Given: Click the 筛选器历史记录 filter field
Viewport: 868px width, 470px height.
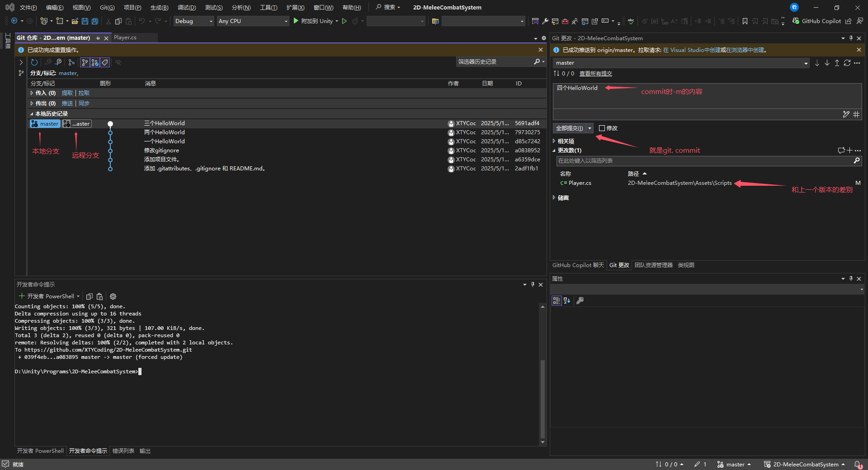Looking at the screenshot, I should [495, 62].
